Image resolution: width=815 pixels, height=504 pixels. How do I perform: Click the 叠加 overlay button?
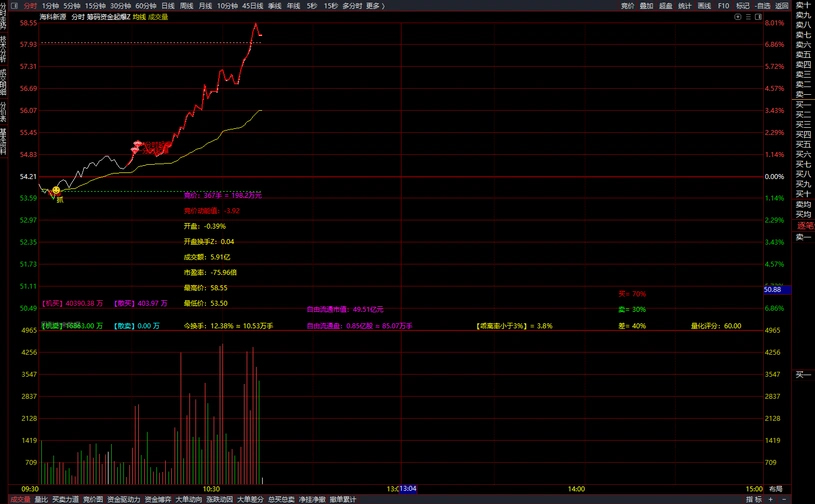(x=646, y=6)
